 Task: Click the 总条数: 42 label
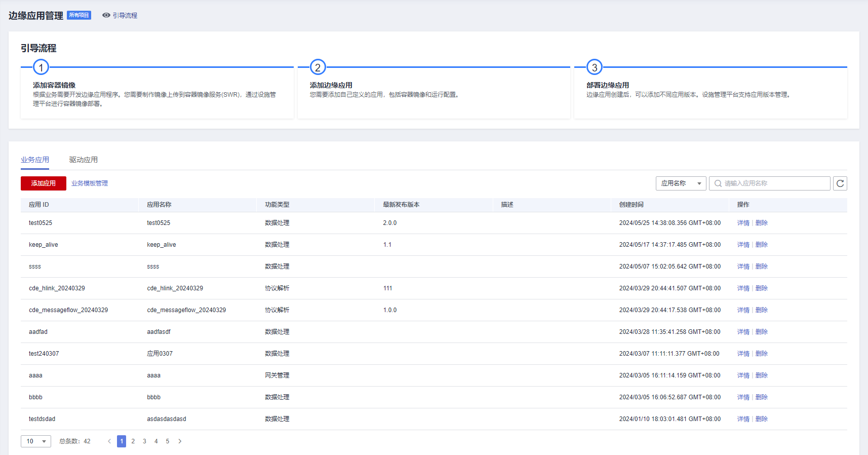coord(75,441)
